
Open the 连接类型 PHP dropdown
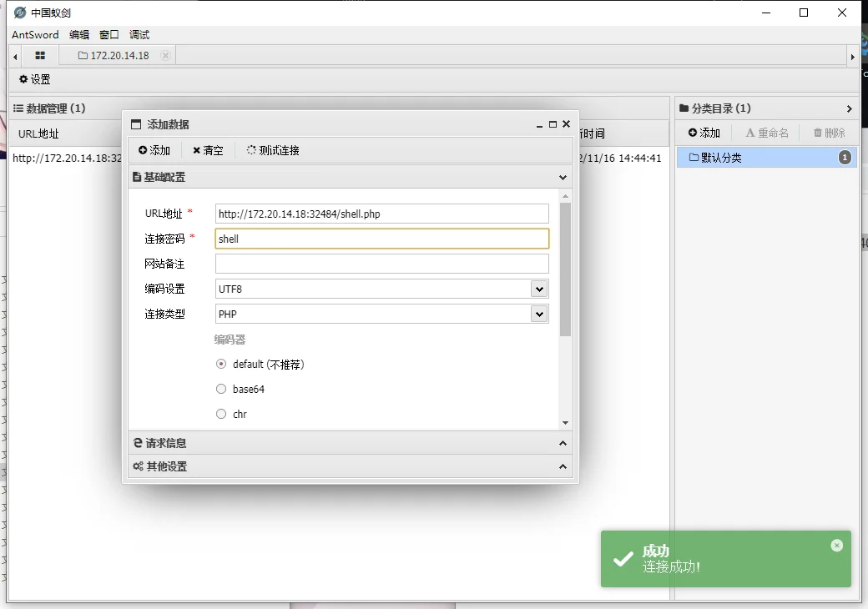coord(539,314)
